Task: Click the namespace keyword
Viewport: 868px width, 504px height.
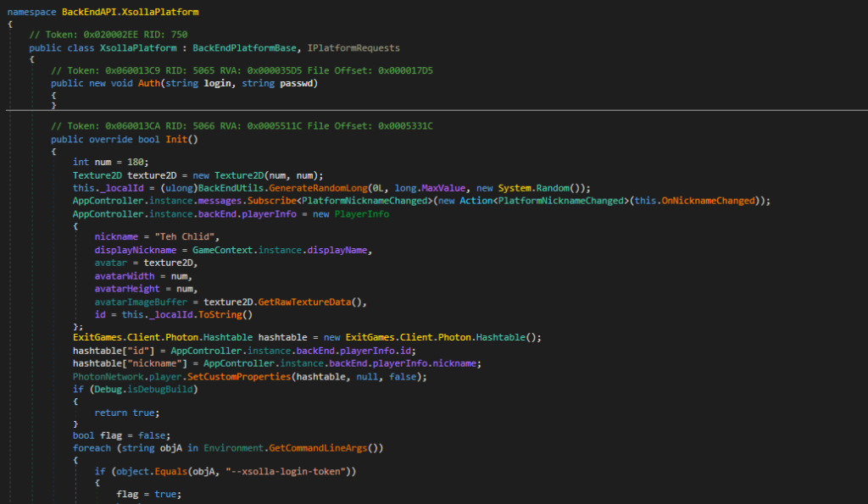Action: (x=31, y=12)
